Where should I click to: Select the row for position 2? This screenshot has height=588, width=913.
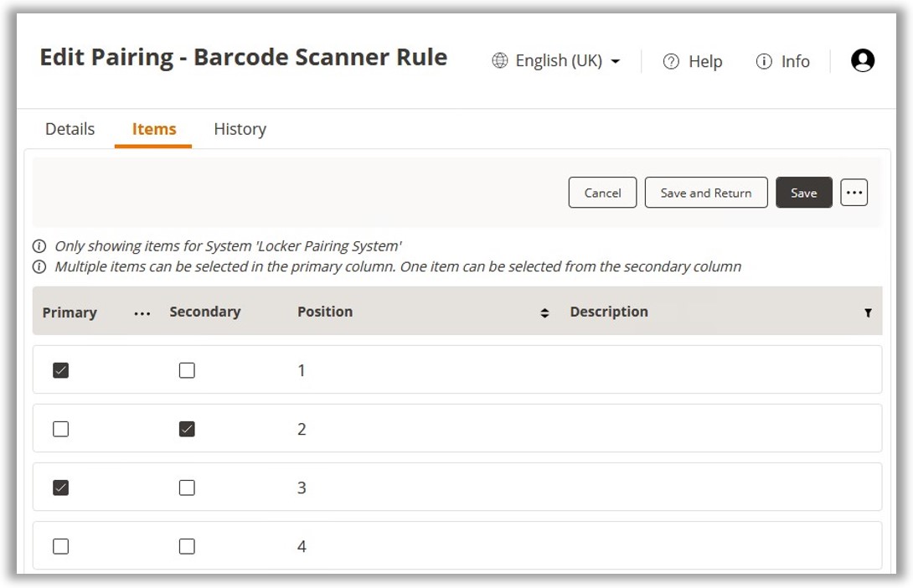pyautogui.click(x=503, y=429)
